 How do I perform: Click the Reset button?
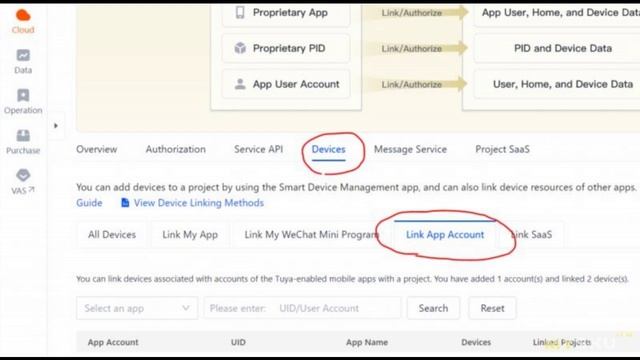pos(492,308)
